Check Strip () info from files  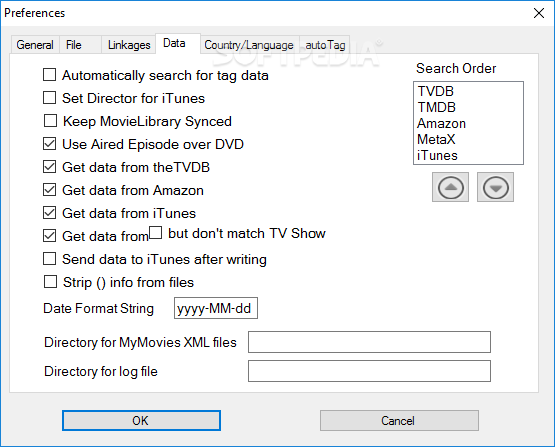[50, 282]
